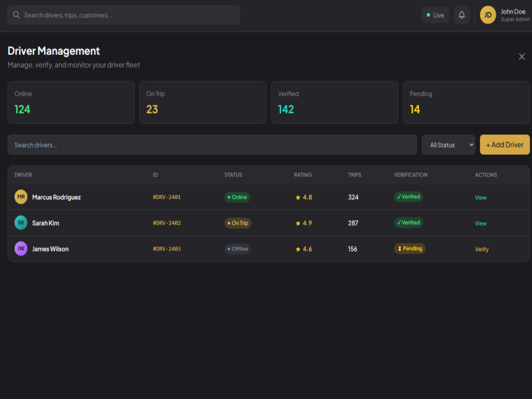Focus the top search drivers, trips, customers field
This screenshot has width=532, height=399.
tap(123, 15)
